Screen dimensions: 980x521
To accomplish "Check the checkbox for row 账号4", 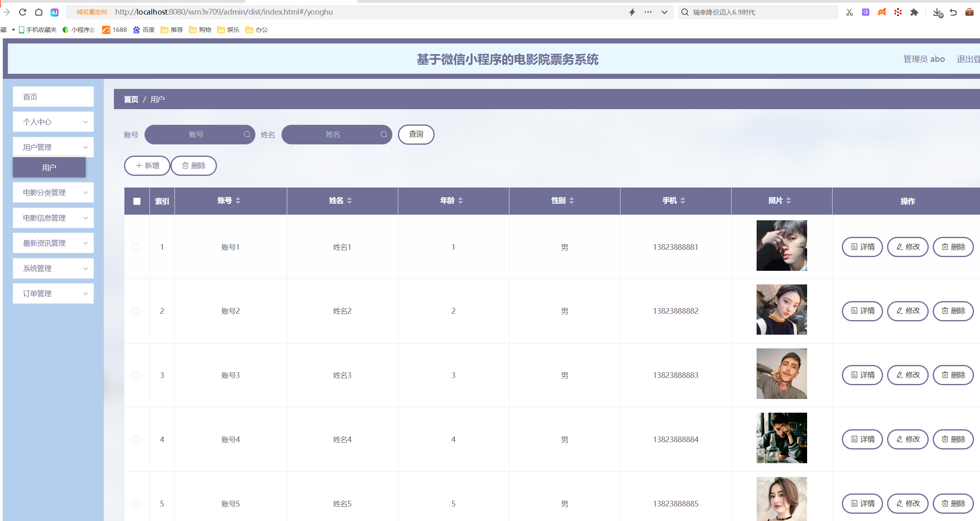I will (136, 439).
